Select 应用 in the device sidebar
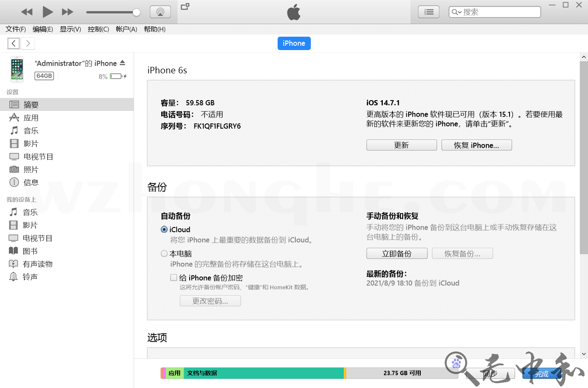Viewport: 588px width, 388px height. coord(31,117)
